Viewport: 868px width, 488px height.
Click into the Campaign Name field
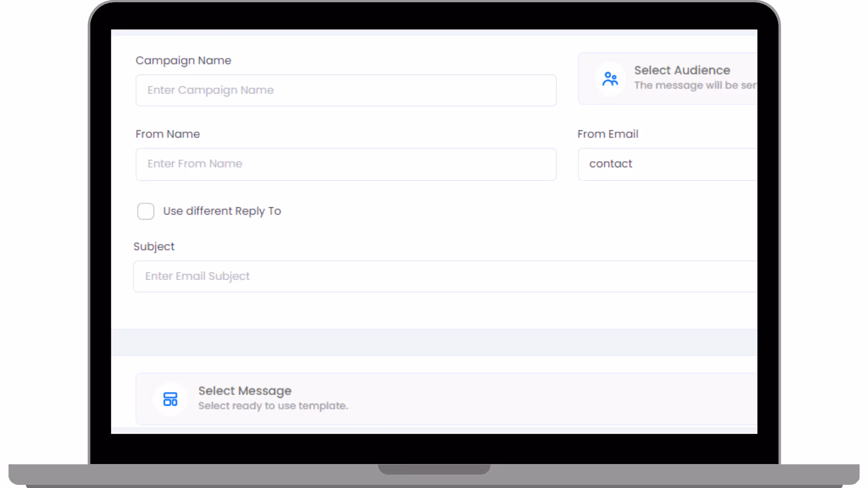point(346,90)
